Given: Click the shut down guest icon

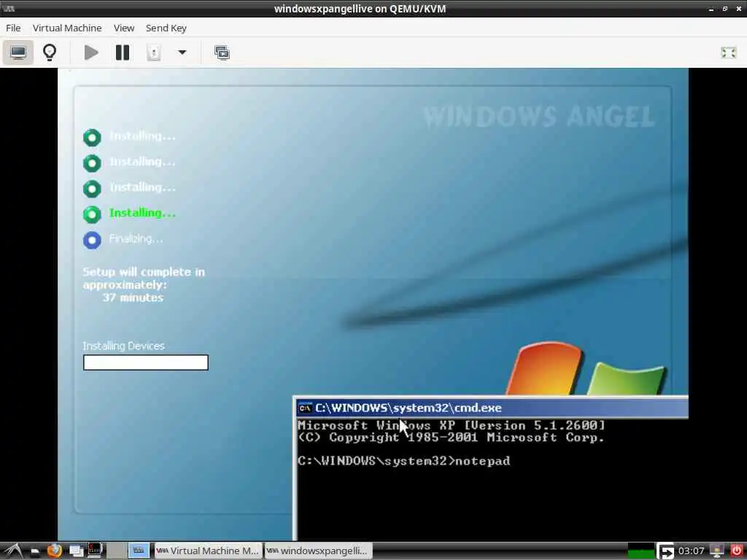Looking at the screenshot, I should 153,52.
